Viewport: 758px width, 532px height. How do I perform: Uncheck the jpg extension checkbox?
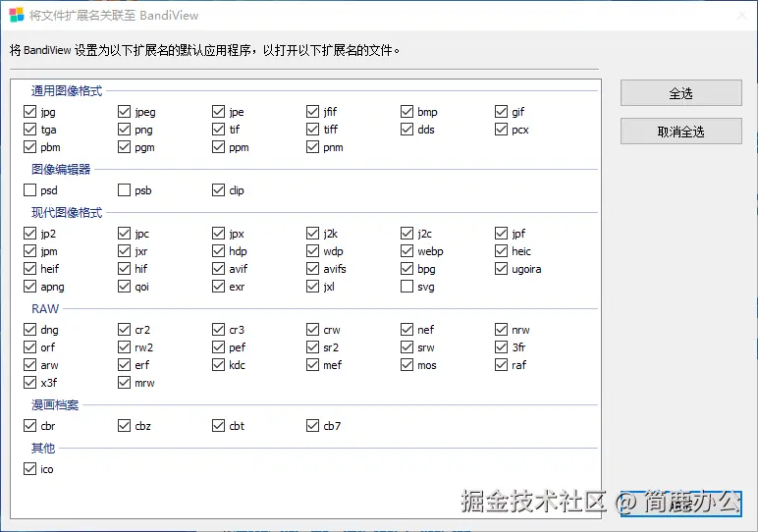[x=30, y=112]
